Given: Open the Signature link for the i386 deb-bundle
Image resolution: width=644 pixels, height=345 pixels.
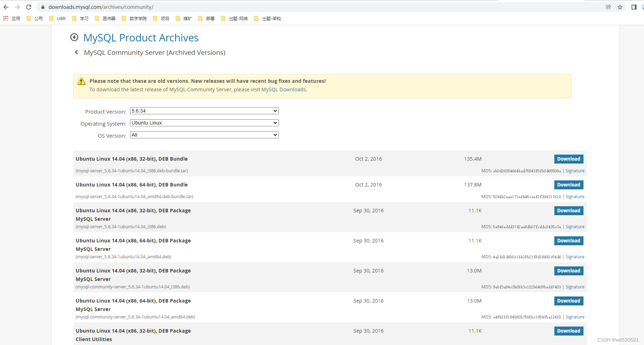Looking at the screenshot, I should click(x=575, y=171).
